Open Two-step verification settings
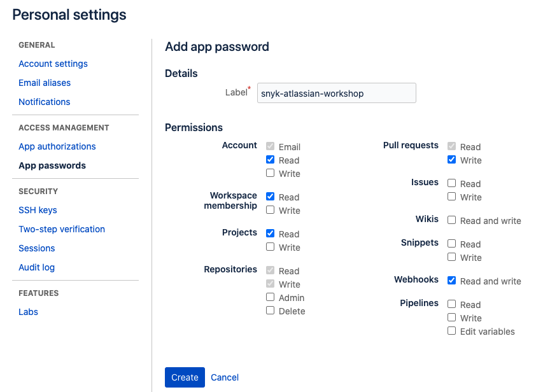Viewport: 536px width, 392px height. point(61,229)
